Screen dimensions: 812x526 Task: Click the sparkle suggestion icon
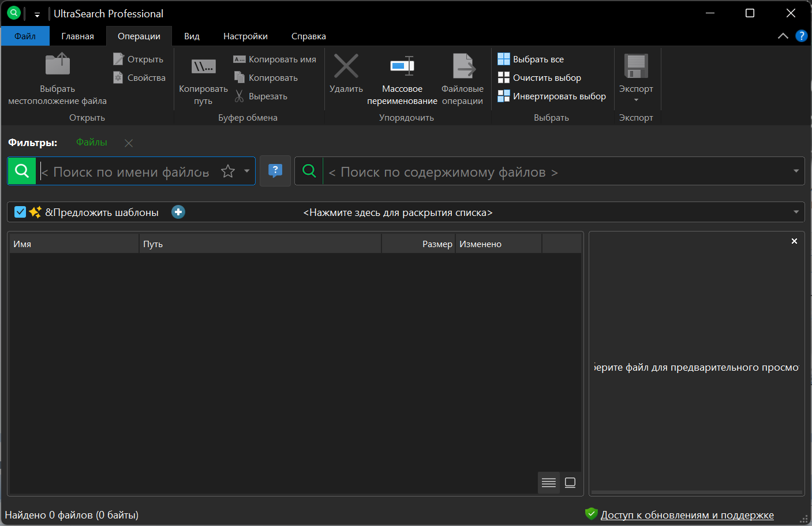point(35,212)
